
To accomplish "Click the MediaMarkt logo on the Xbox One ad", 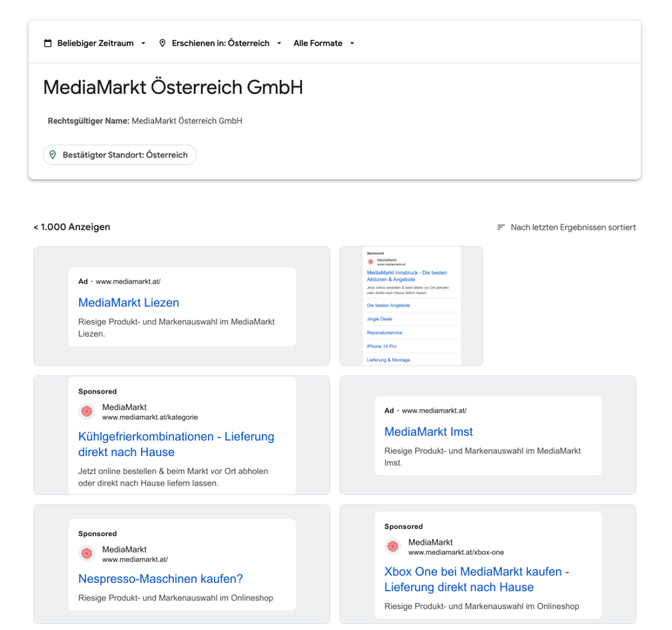I will [392, 547].
